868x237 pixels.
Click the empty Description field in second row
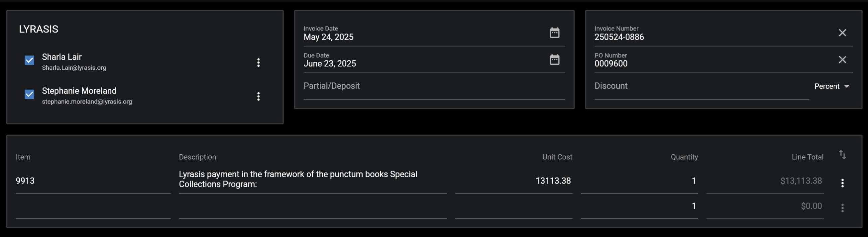[x=313, y=206]
